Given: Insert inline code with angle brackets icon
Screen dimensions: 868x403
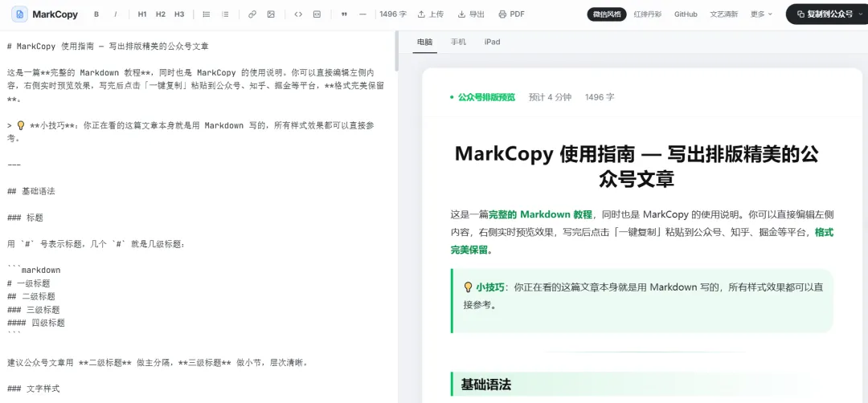Looking at the screenshot, I should tap(298, 14).
